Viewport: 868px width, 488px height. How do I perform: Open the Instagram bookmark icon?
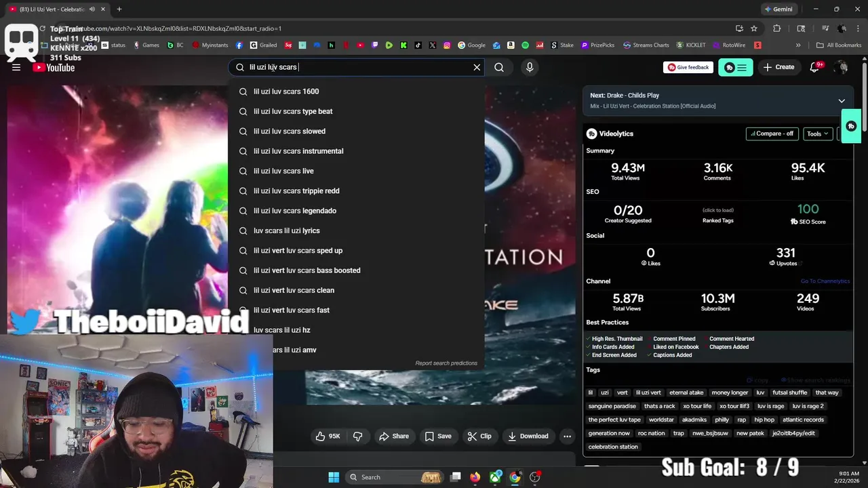click(x=447, y=45)
